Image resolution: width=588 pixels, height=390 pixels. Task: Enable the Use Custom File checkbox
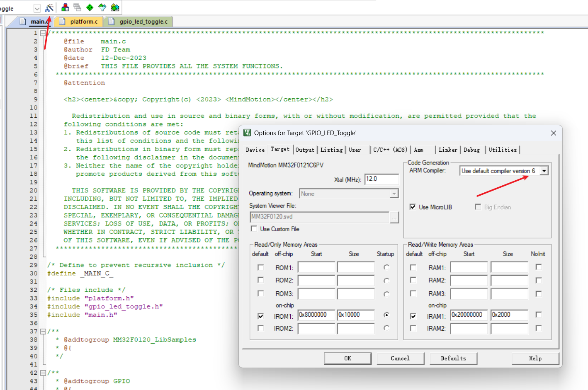(x=254, y=229)
